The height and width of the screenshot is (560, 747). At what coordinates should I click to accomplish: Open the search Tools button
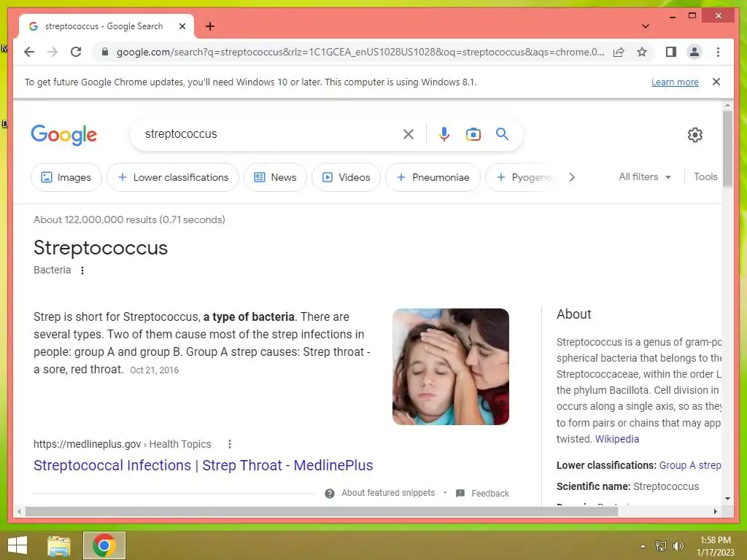pyautogui.click(x=705, y=176)
